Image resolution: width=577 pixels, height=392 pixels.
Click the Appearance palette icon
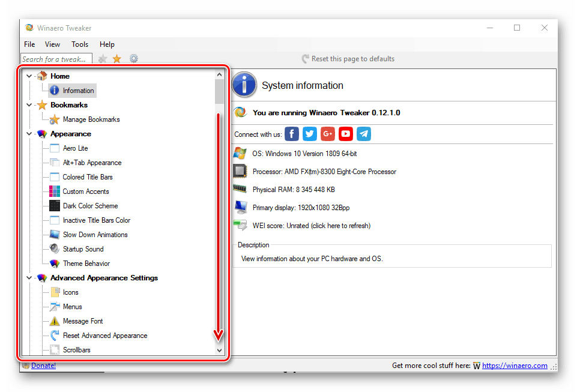coord(42,134)
